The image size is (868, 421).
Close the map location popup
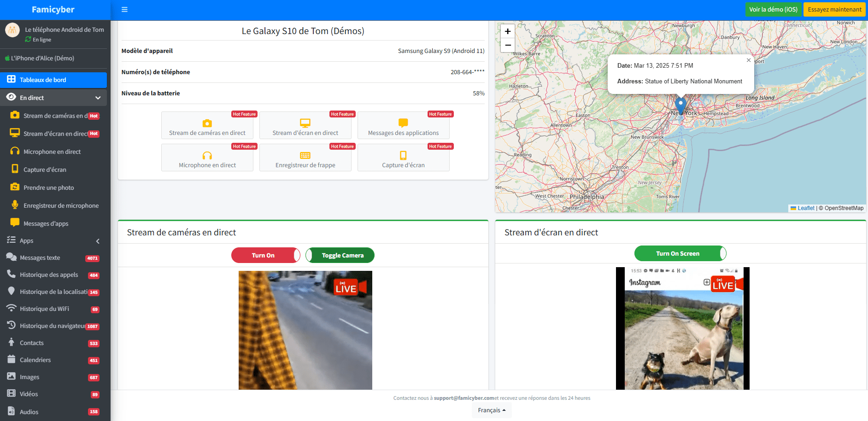(x=749, y=60)
